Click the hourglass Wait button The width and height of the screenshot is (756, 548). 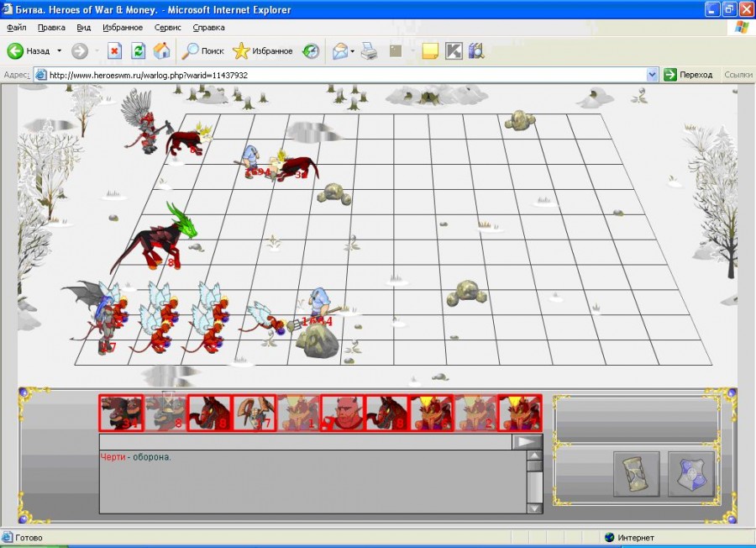(x=637, y=474)
